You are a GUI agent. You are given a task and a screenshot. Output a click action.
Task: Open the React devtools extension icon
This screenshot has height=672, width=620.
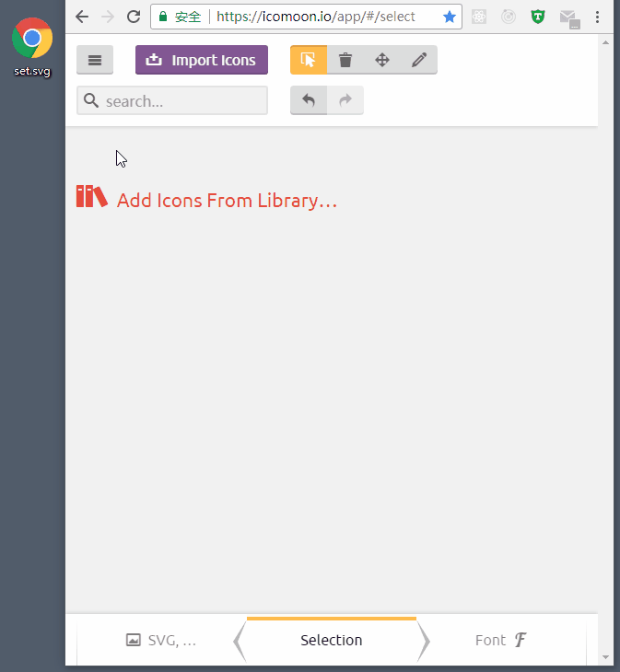[x=479, y=17]
